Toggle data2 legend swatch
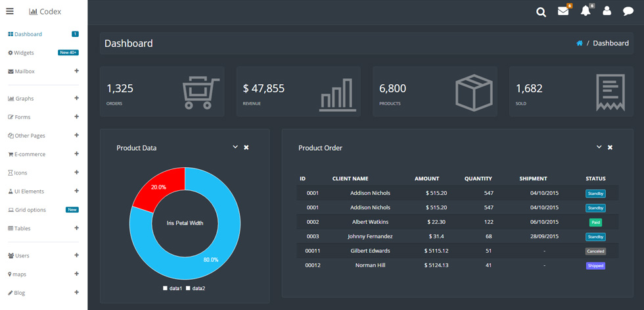 tap(188, 288)
